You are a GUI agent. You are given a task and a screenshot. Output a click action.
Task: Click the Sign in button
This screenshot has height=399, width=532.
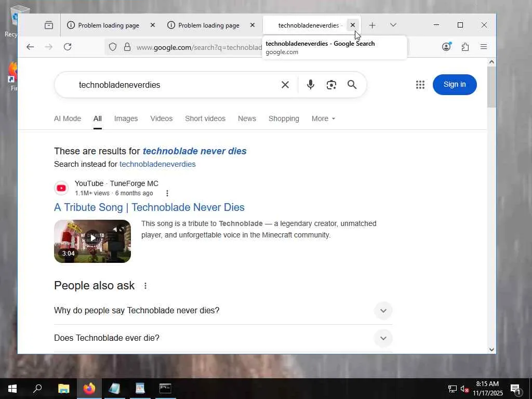[x=455, y=85]
